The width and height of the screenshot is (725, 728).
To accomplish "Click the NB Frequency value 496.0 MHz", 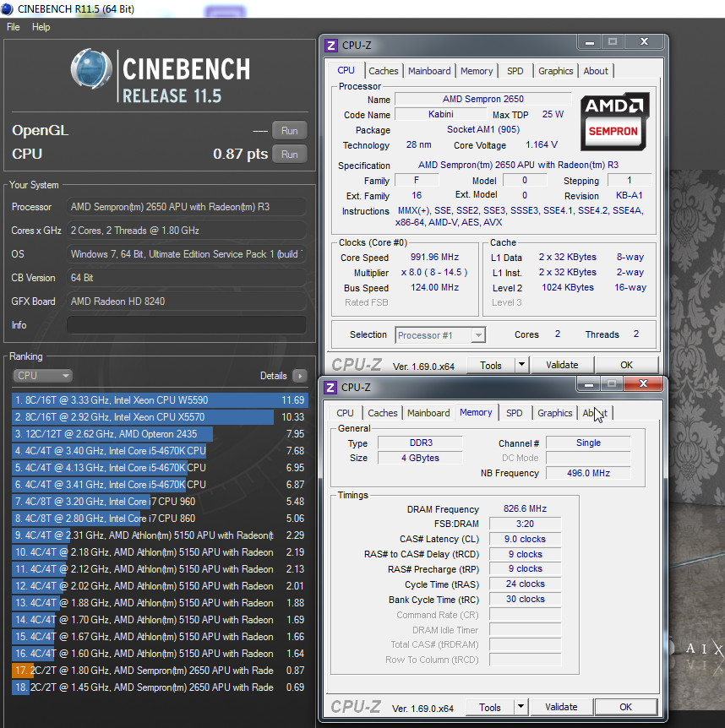I will [x=588, y=473].
